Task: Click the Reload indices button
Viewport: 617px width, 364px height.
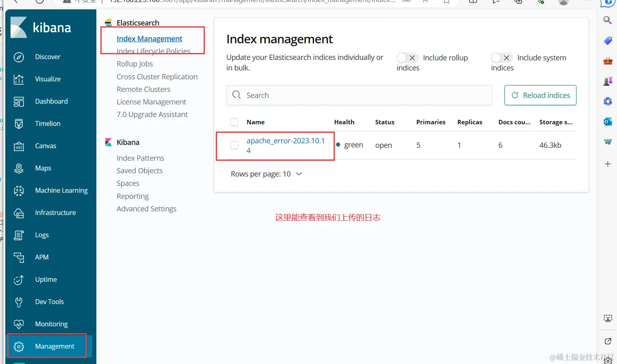Action: [540, 95]
